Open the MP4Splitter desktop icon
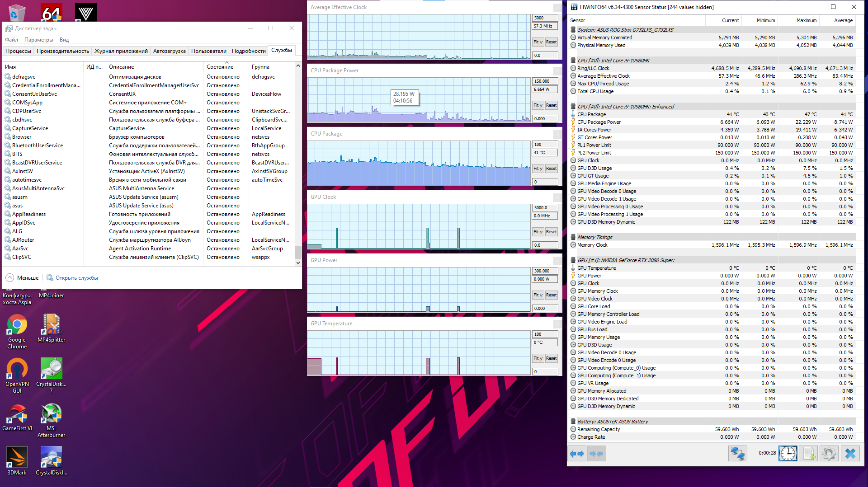868x488 pixels. (x=51, y=328)
